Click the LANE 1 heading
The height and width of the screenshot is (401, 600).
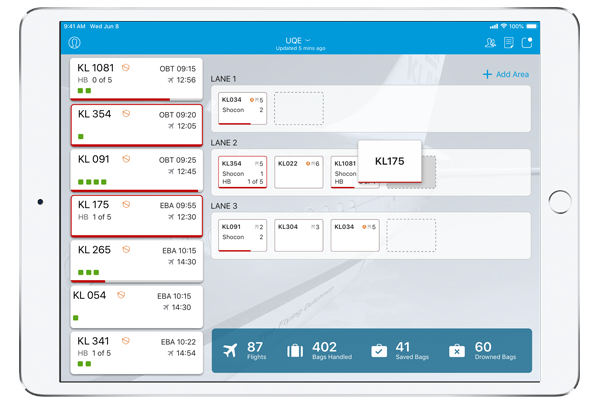223,79
